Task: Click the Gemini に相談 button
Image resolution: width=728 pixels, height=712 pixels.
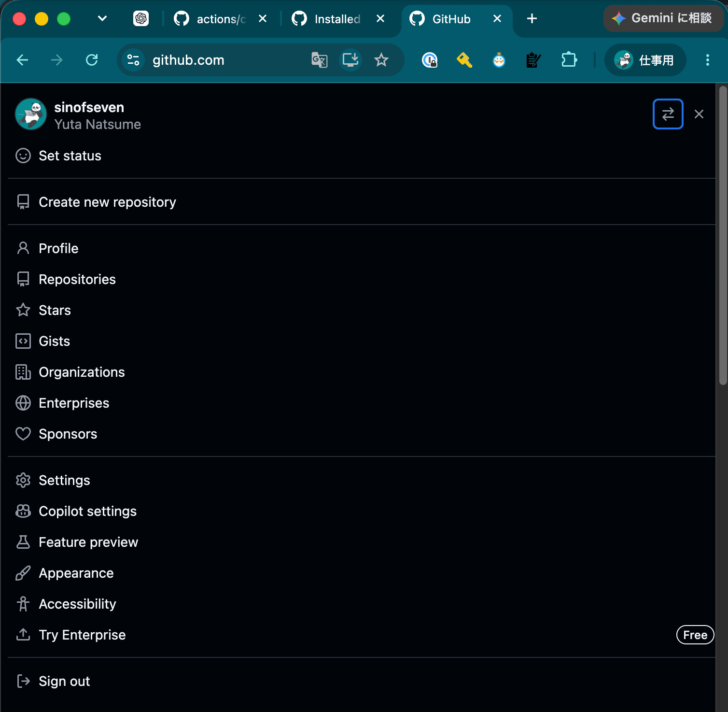Action: (x=663, y=18)
